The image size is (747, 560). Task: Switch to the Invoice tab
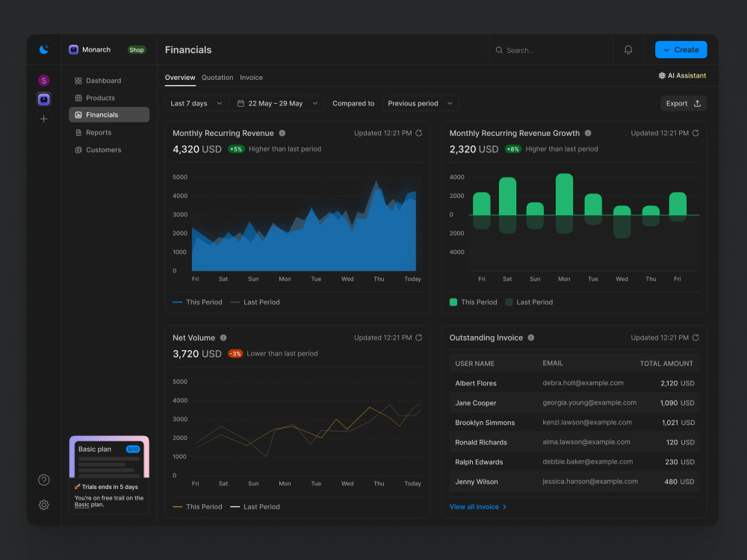[251, 78]
